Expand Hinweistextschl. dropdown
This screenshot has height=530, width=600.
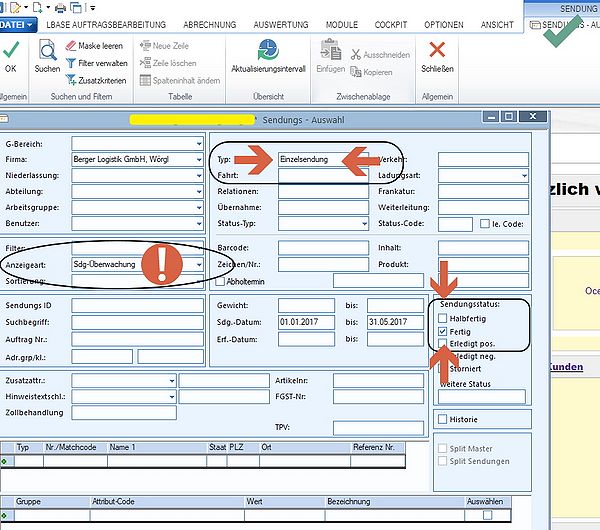(x=172, y=397)
